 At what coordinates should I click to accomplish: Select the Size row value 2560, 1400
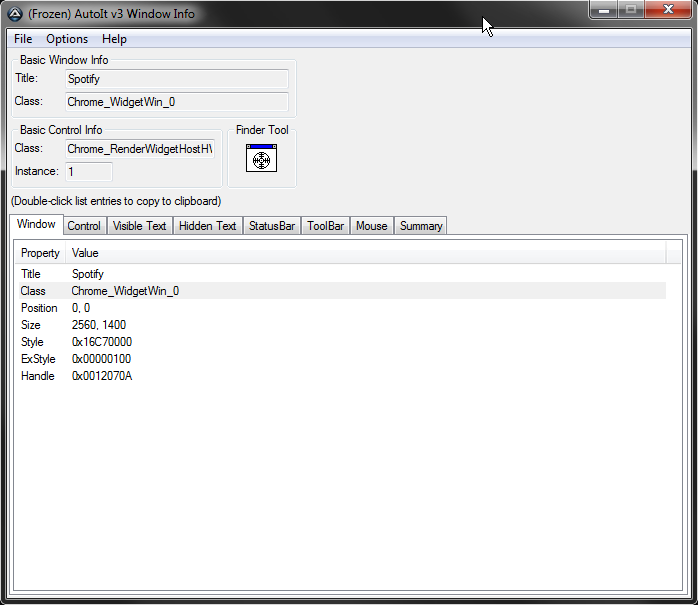tap(99, 325)
